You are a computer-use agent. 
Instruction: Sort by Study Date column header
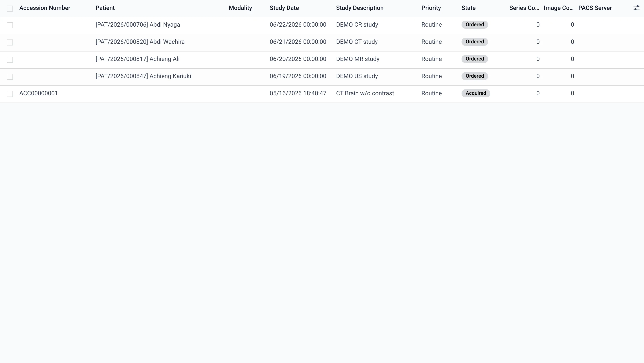tap(284, 8)
